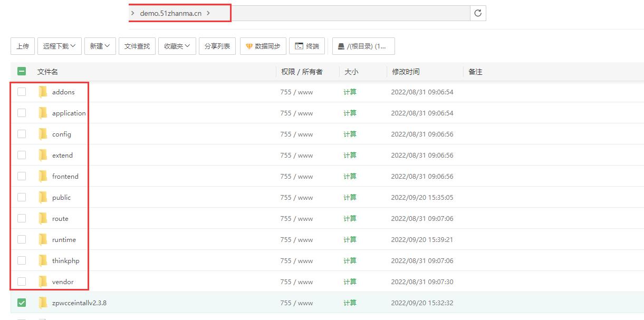Calculate the size of the public folder
The width and height of the screenshot is (644, 320).
(x=350, y=197)
